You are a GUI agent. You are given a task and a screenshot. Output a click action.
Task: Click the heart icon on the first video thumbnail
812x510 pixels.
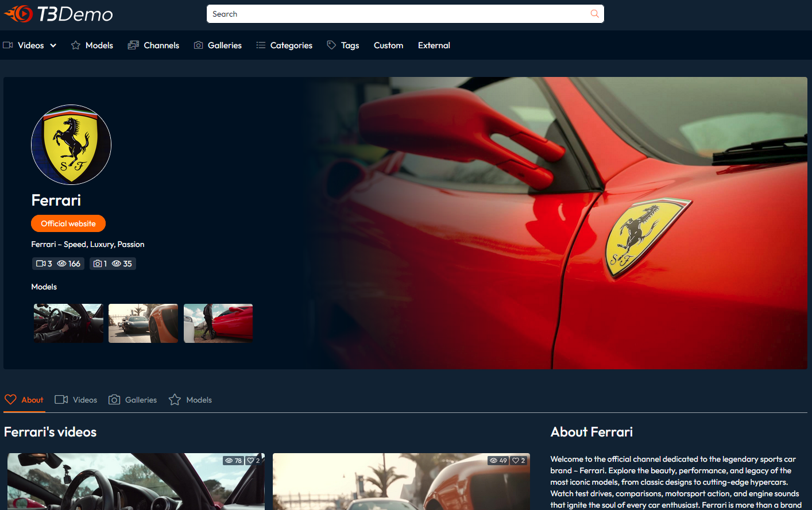tap(251, 460)
